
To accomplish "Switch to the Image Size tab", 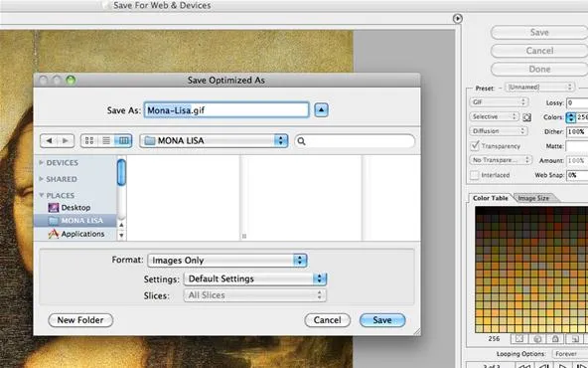I will (533, 198).
